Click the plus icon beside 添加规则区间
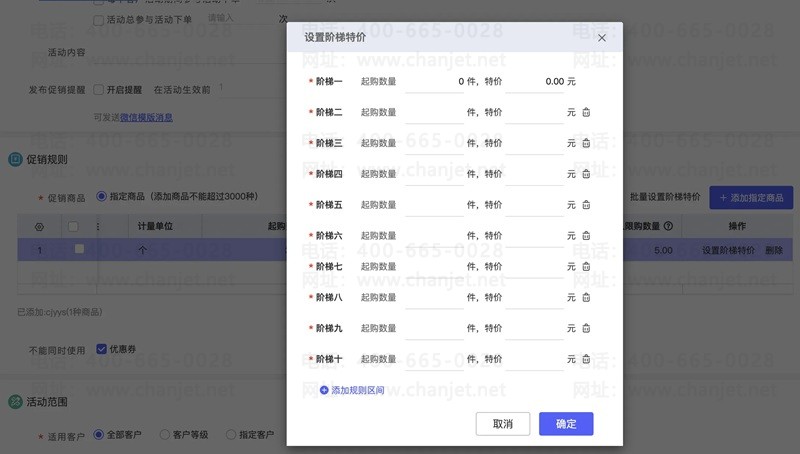 coord(324,390)
